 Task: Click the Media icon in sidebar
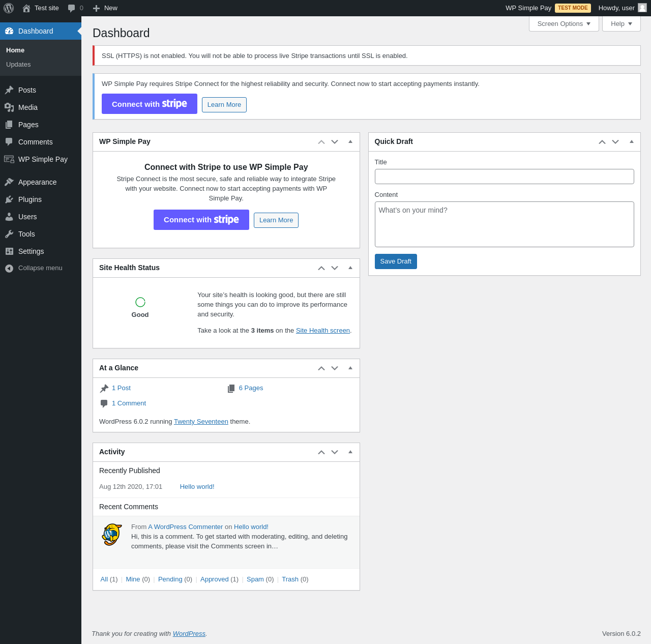[x=9, y=107]
